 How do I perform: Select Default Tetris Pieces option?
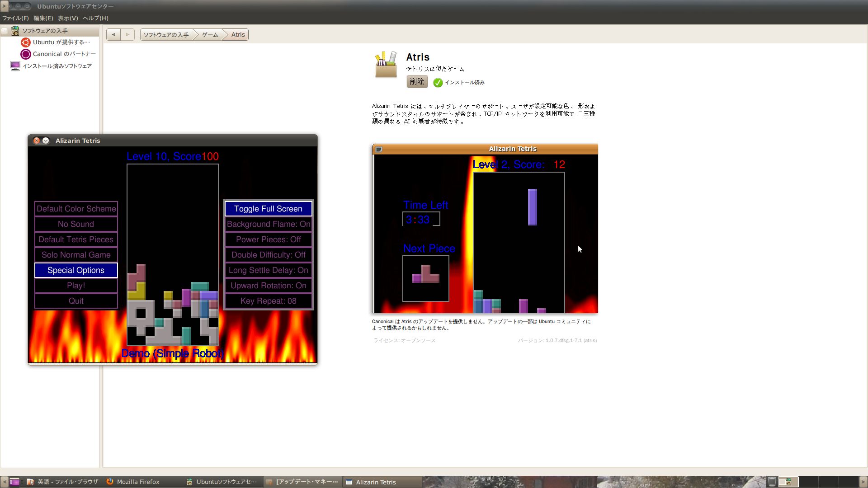click(x=76, y=239)
